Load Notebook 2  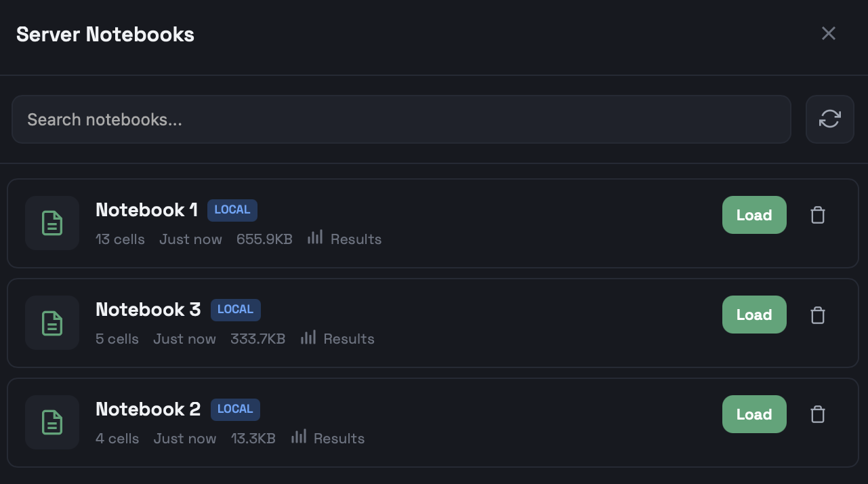(753, 414)
